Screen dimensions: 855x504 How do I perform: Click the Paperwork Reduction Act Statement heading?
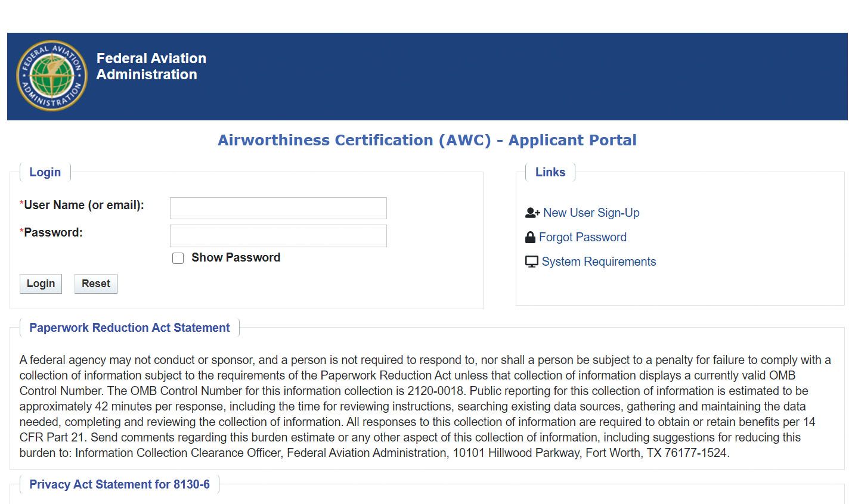click(129, 328)
